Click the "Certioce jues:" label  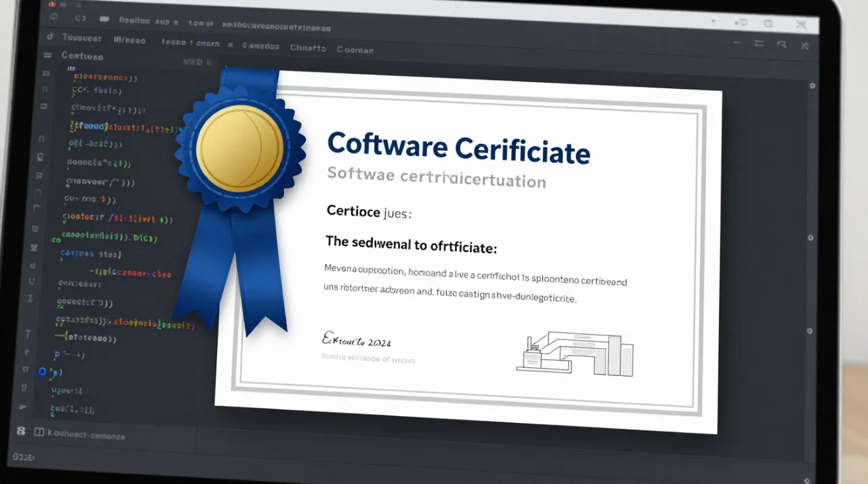369,212
